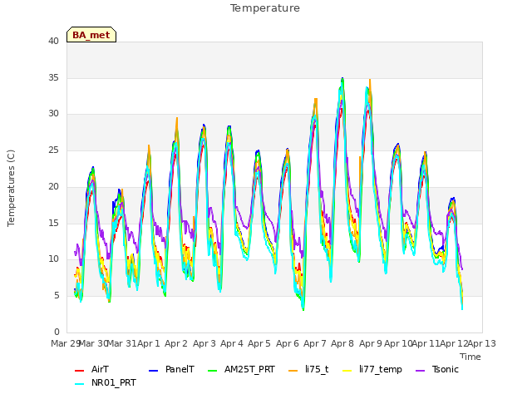532x399 pixels.
Task: Click the Apr 11 x-axis tick label
Action: tap(426, 343)
